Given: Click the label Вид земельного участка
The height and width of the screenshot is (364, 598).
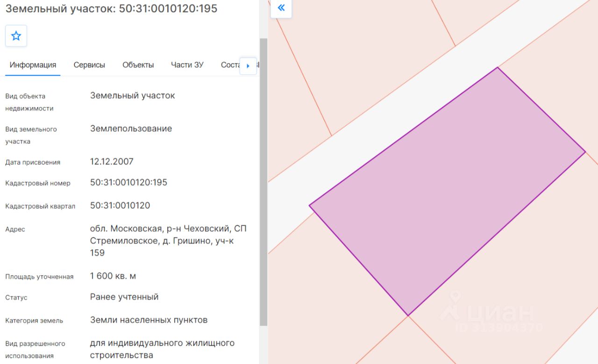Looking at the screenshot, I should [31, 135].
